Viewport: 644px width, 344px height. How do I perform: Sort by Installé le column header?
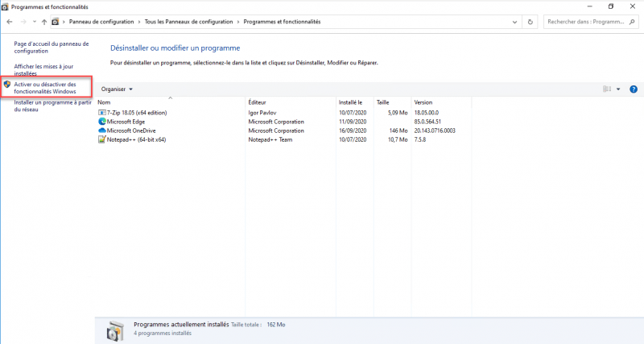click(x=355, y=102)
